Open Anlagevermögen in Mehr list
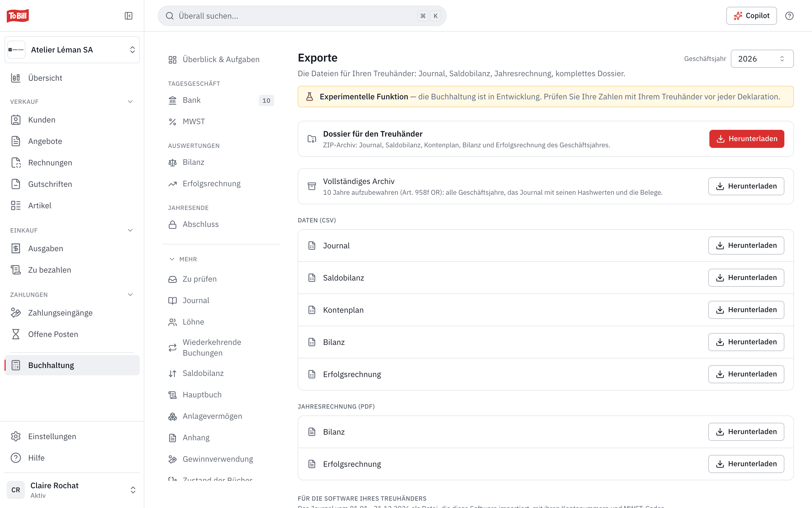Image resolution: width=812 pixels, height=508 pixels. [x=221, y=416]
